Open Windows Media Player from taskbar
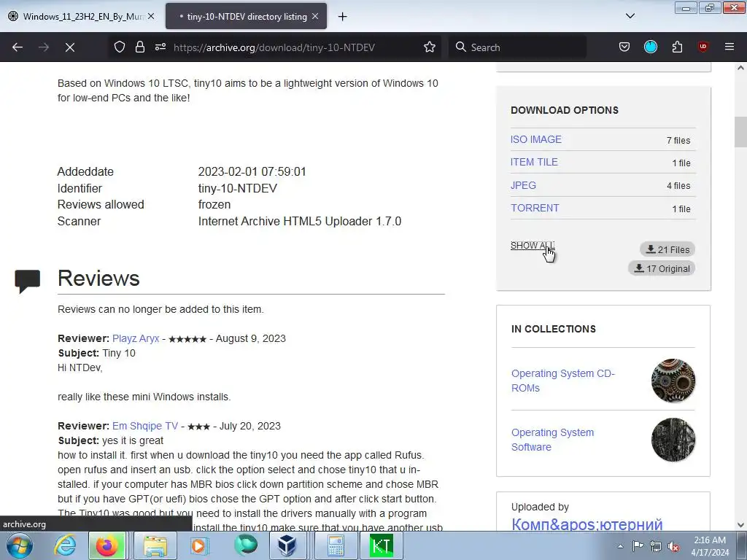Image resolution: width=747 pixels, height=560 pixels. coord(198,545)
